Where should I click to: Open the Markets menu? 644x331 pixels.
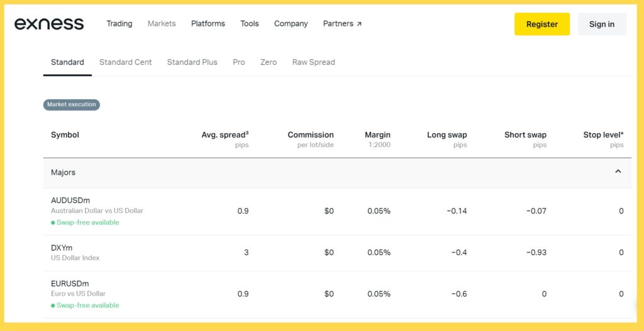162,24
